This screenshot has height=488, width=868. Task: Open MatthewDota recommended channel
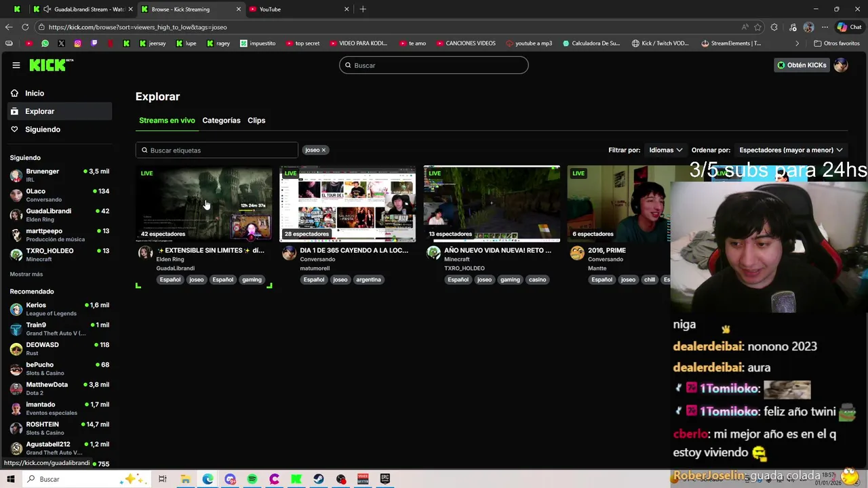pos(60,388)
